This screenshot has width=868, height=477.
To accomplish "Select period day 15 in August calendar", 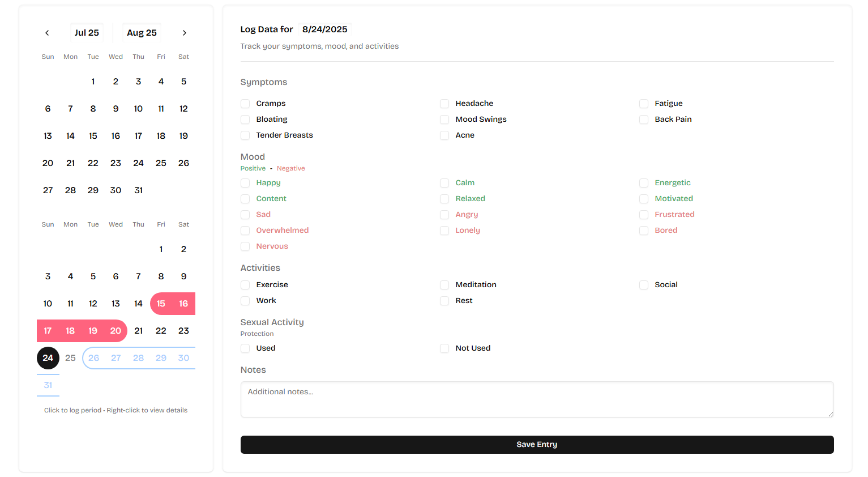I will [x=161, y=304].
